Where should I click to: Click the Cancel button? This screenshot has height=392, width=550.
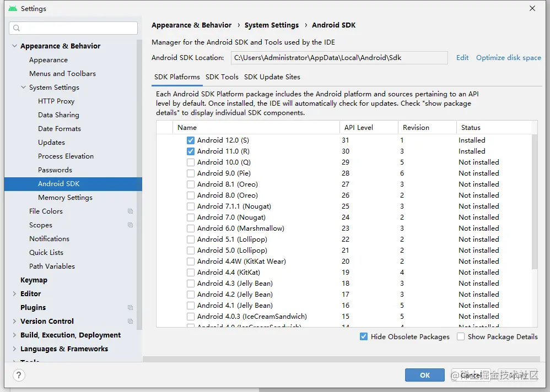tap(471, 375)
